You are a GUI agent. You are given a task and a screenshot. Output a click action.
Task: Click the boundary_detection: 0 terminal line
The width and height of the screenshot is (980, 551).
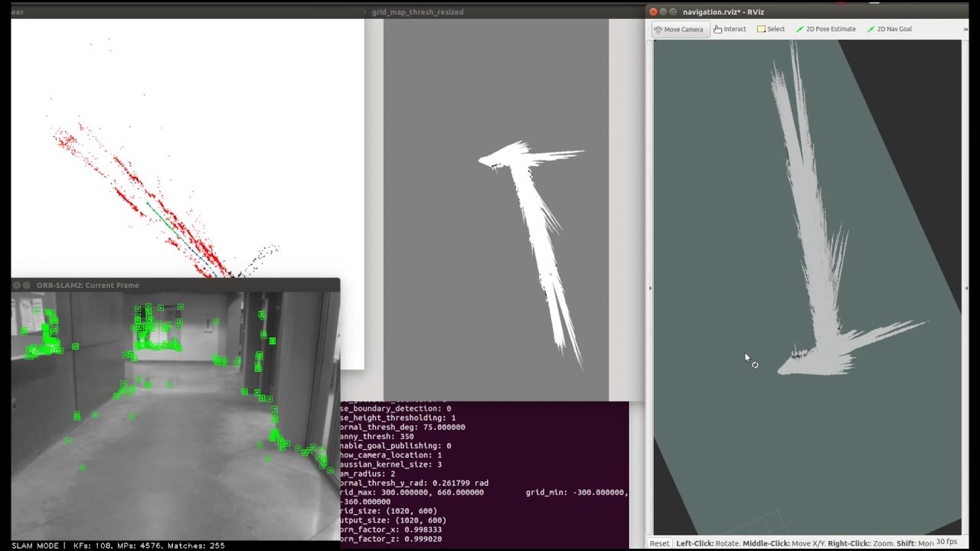coord(396,409)
